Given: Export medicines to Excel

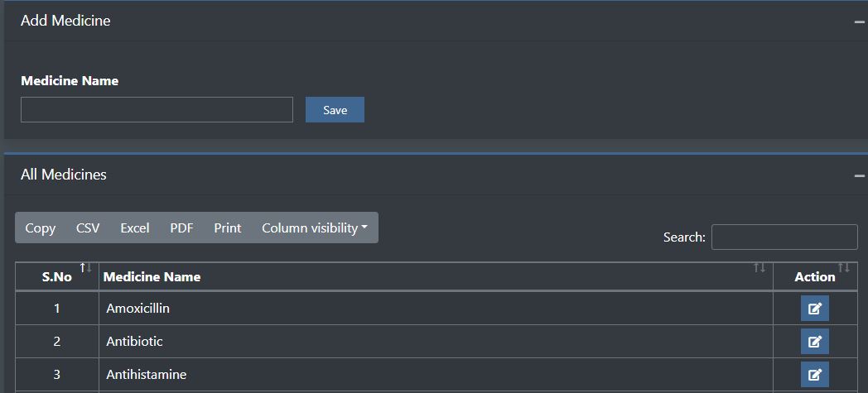Looking at the screenshot, I should (x=135, y=228).
